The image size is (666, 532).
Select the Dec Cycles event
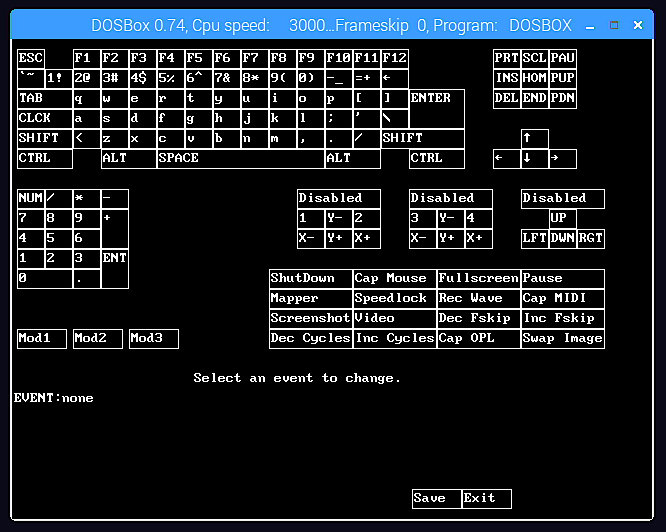[311, 339]
